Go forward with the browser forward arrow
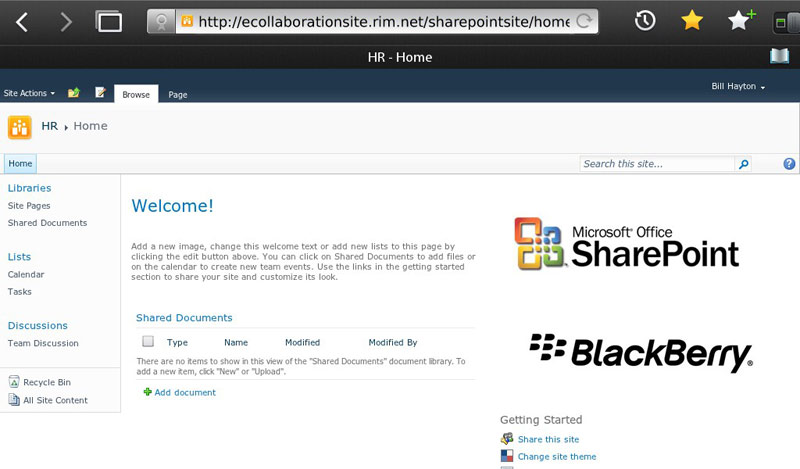 tap(66, 22)
